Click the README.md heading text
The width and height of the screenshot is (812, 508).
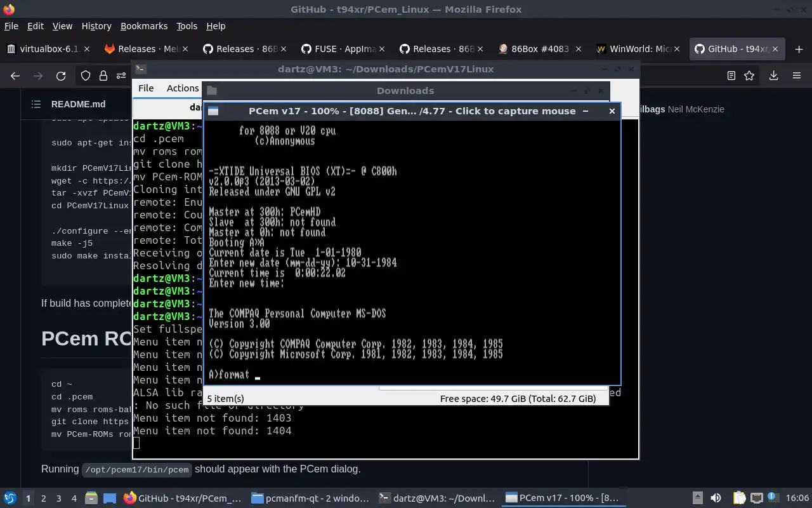pos(78,104)
